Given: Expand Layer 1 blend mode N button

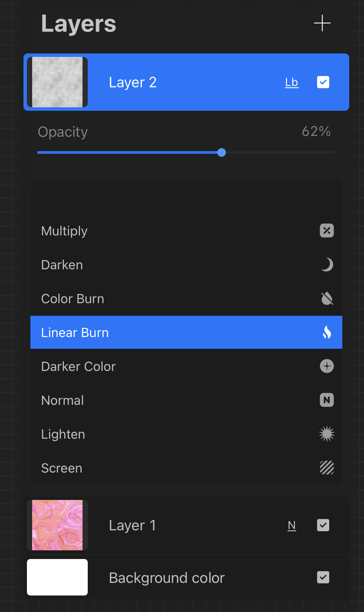Looking at the screenshot, I should click(x=291, y=526).
